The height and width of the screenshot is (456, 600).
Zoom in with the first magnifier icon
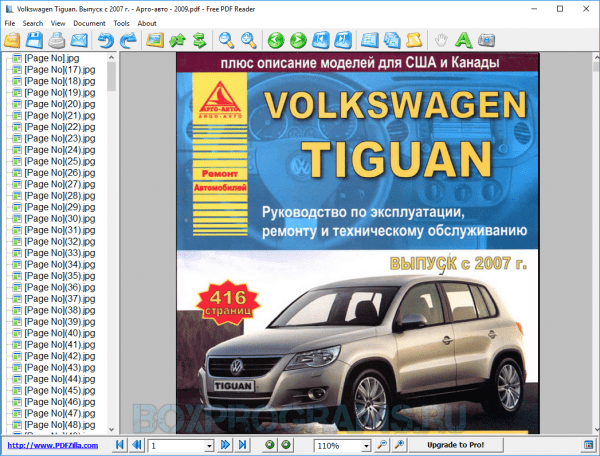227,40
